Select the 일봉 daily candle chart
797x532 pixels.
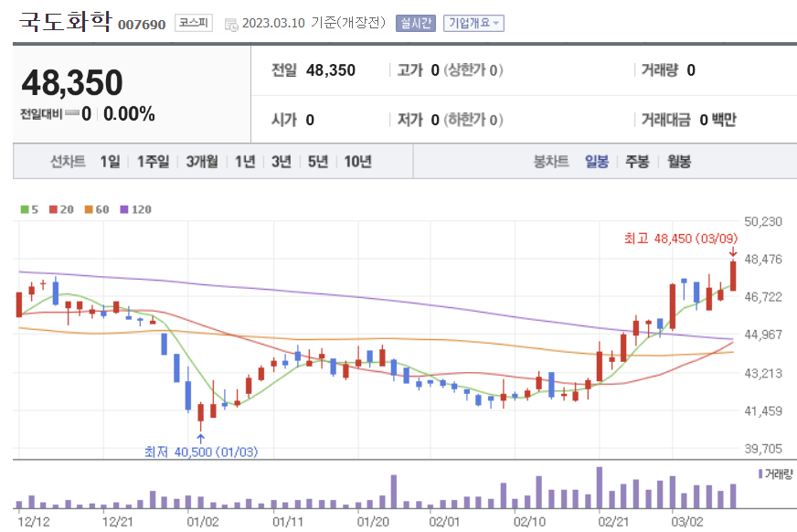point(597,162)
